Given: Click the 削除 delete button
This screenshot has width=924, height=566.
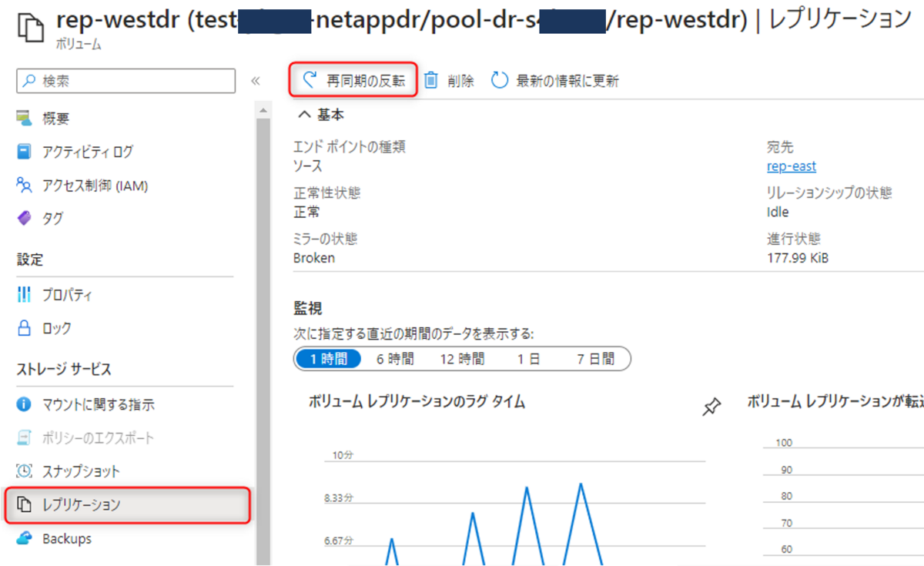Looking at the screenshot, I should pos(449,80).
